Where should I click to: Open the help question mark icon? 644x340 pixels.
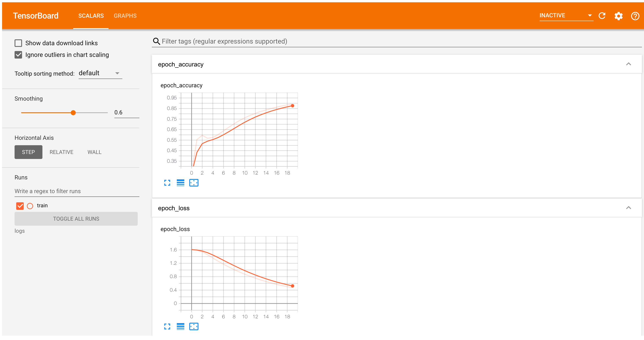point(635,16)
